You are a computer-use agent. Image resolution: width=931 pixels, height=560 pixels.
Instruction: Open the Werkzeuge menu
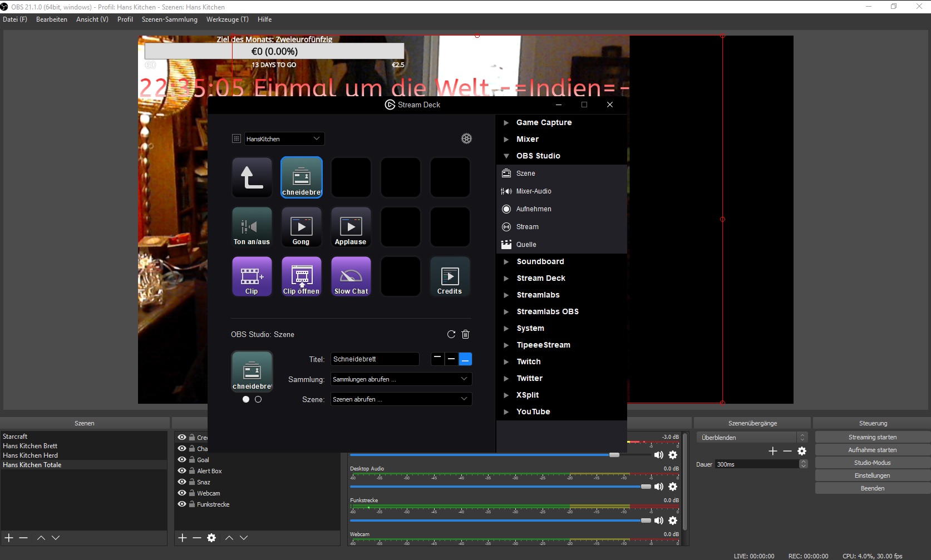click(227, 19)
